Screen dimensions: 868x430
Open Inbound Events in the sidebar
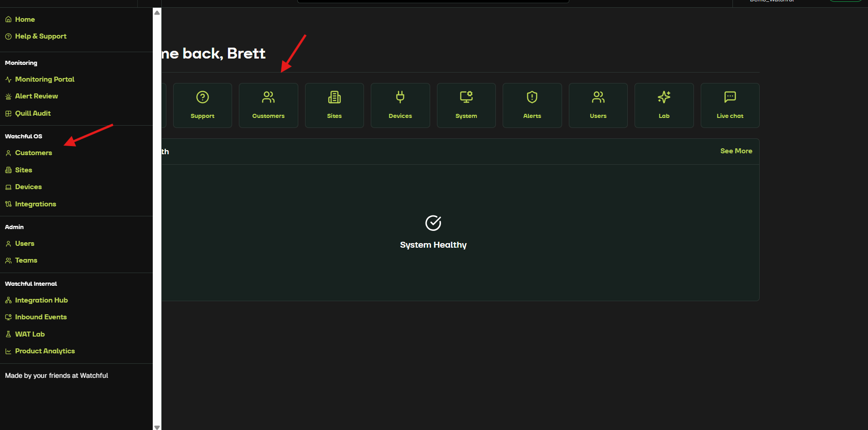coord(41,317)
